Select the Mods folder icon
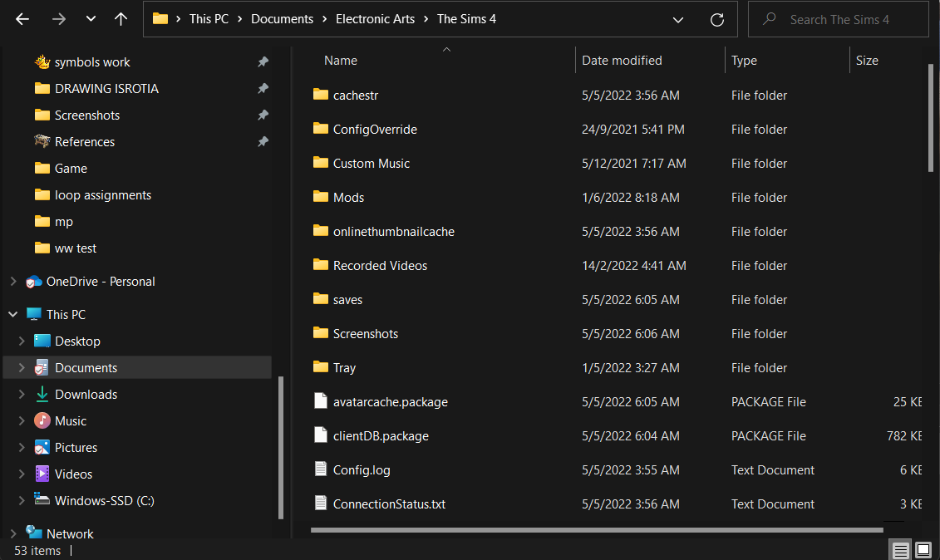Image resolution: width=940 pixels, height=560 pixels. click(321, 197)
